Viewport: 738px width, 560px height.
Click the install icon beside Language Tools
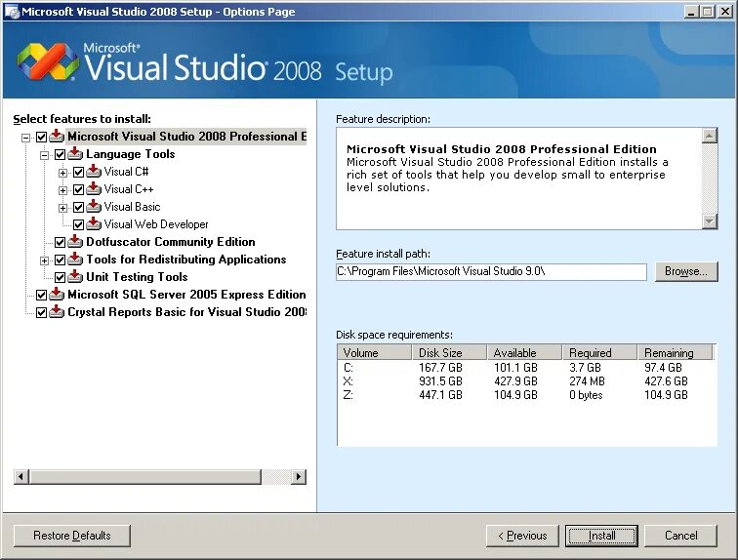coord(75,154)
